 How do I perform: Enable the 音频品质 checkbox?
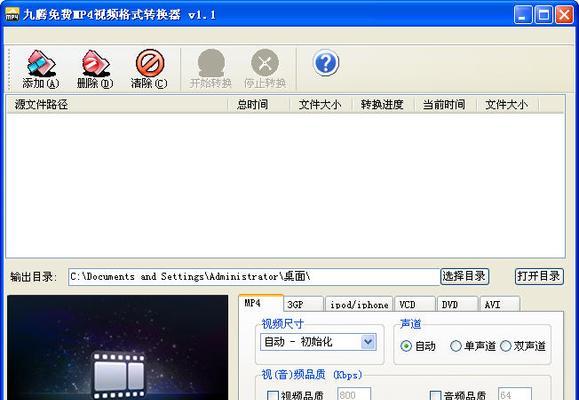(436, 396)
